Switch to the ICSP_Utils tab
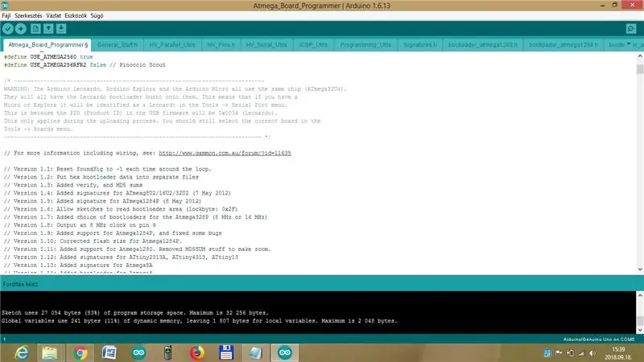 pyautogui.click(x=313, y=45)
